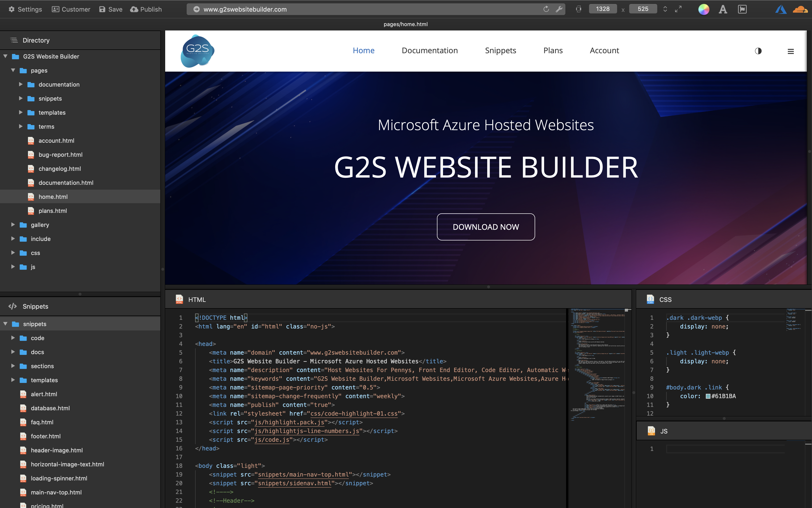Expand the code folder in Snippets
The height and width of the screenshot is (508, 812).
click(x=13, y=338)
